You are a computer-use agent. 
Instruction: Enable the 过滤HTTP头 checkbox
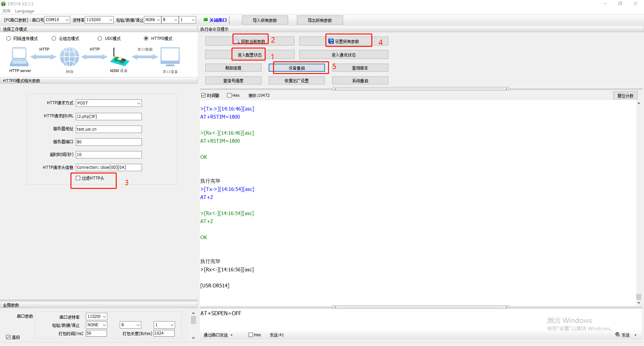click(x=78, y=178)
